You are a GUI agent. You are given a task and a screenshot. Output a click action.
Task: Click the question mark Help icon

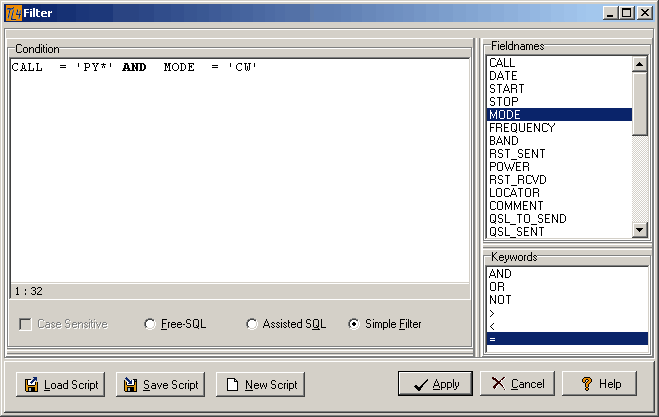click(587, 384)
